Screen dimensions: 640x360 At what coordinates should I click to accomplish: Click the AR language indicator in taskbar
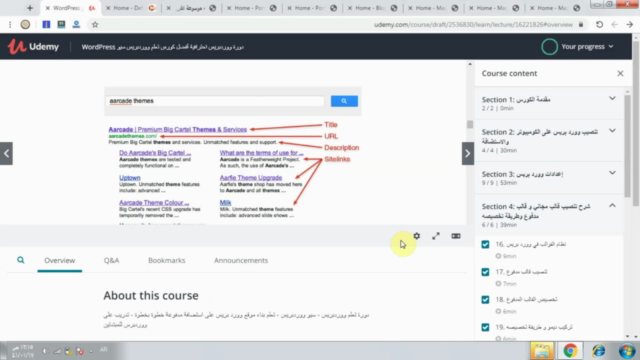103,349
